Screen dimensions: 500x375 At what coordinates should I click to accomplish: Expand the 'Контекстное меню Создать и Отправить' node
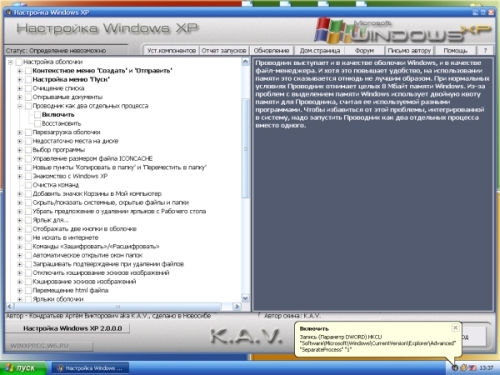coord(20,71)
